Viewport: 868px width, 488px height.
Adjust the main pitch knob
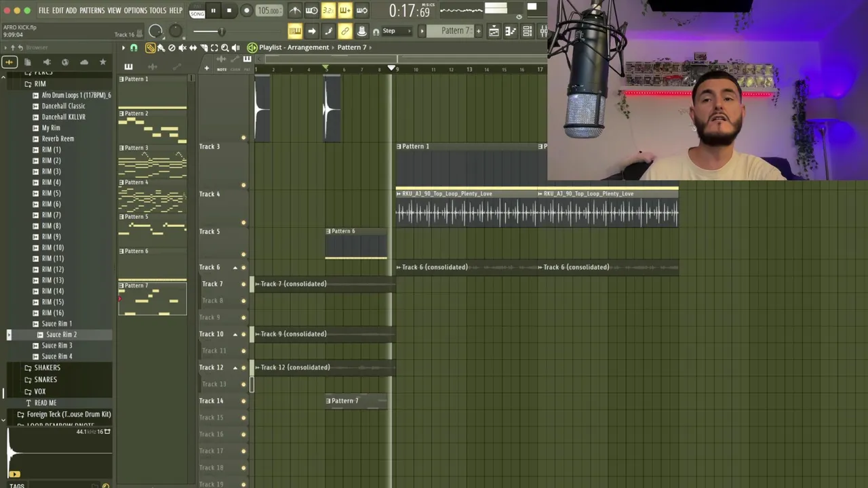point(176,30)
